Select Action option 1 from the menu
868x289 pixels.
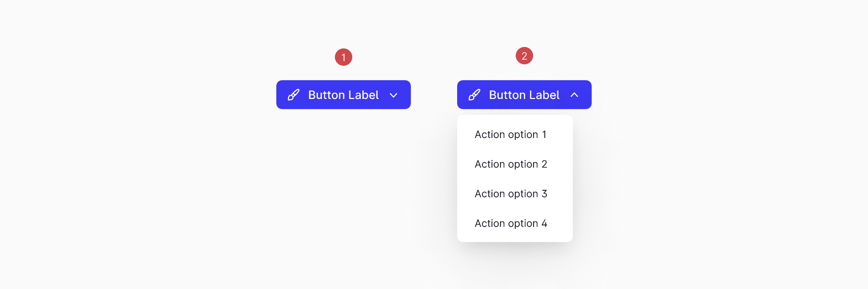pyautogui.click(x=511, y=134)
